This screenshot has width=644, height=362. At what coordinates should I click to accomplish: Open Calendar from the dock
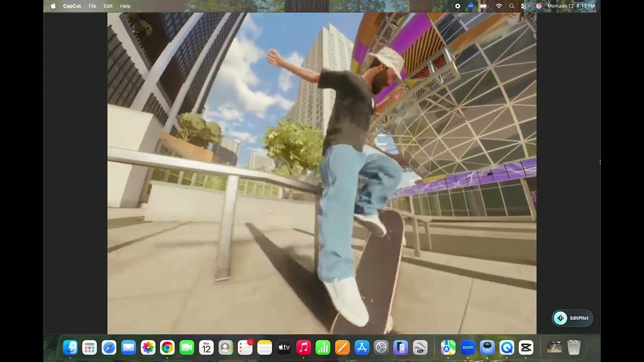206,347
